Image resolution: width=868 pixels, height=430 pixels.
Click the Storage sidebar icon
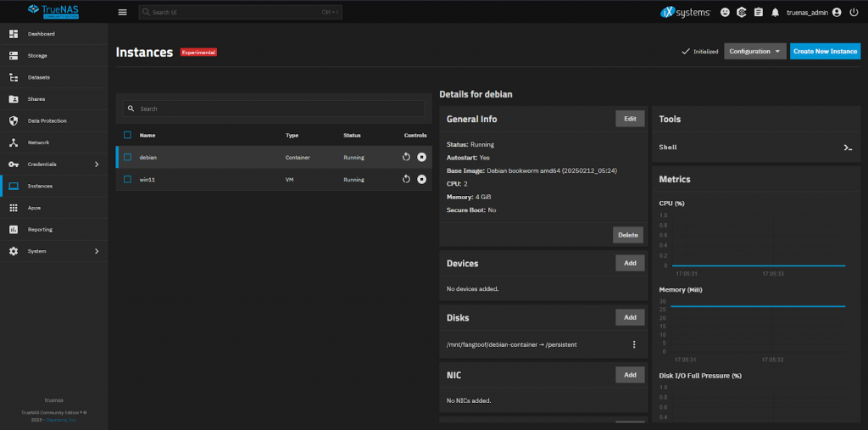click(x=14, y=55)
